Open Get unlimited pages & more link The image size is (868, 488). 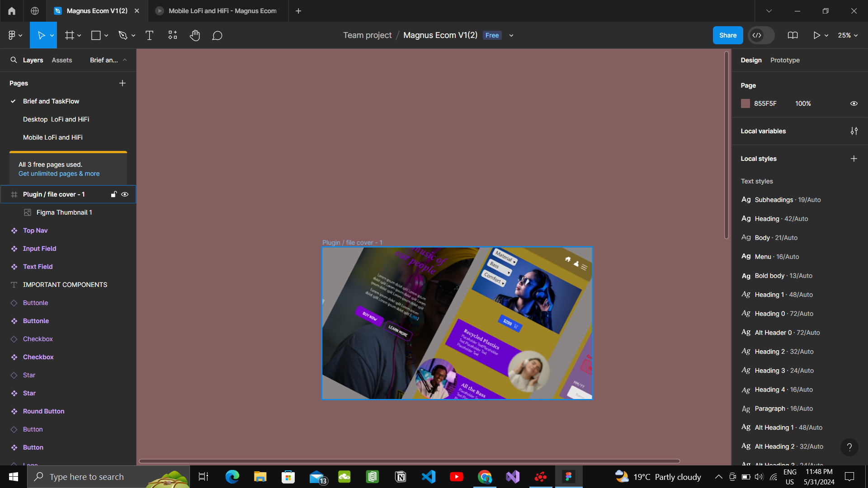click(x=59, y=174)
